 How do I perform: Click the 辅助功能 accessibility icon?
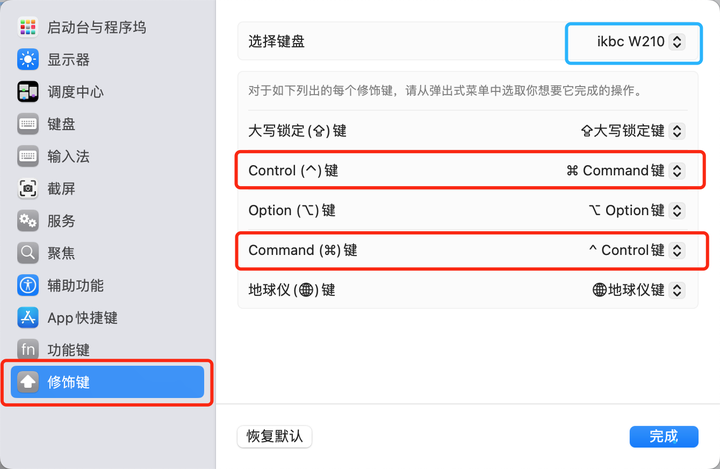(28, 285)
